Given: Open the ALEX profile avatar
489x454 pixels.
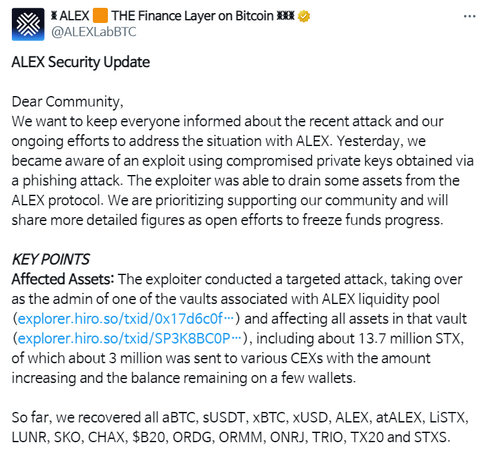Looking at the screenshot, I should click(28, 24).
